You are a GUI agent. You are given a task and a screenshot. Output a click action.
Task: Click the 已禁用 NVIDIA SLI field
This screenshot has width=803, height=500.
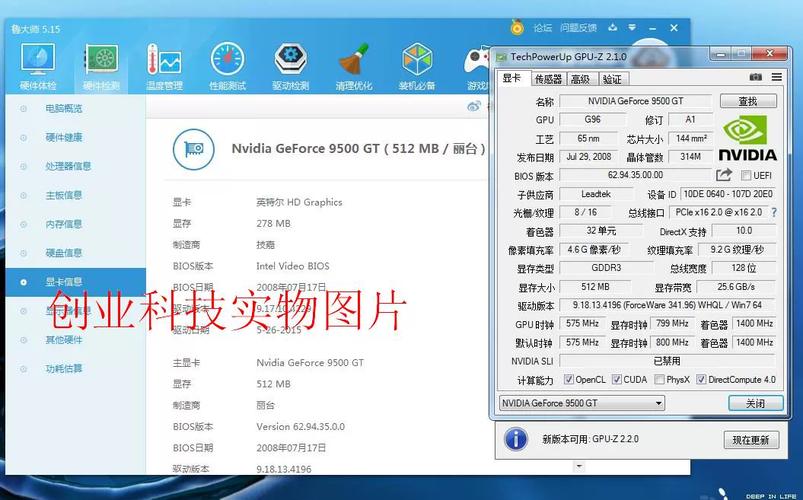667,361
